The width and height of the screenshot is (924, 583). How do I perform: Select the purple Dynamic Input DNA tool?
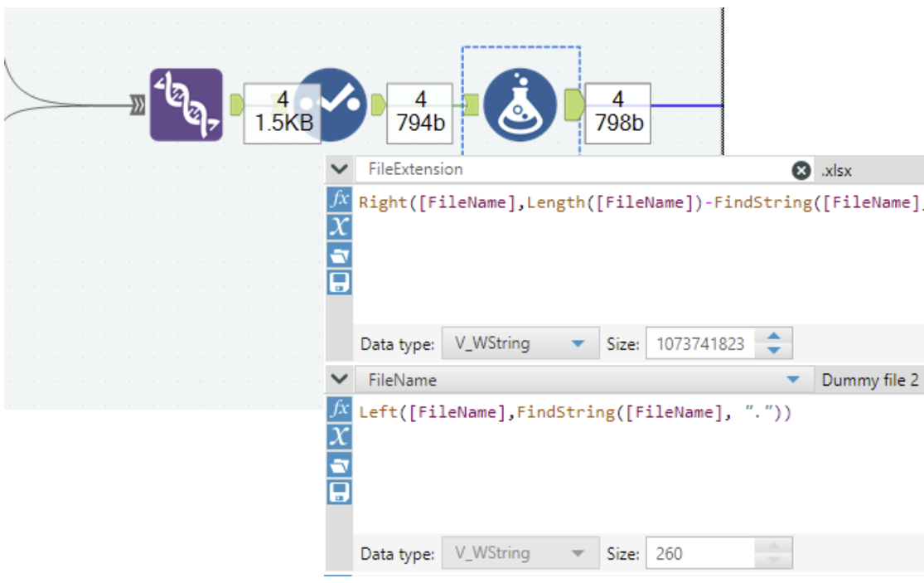[x=186, y=105]
